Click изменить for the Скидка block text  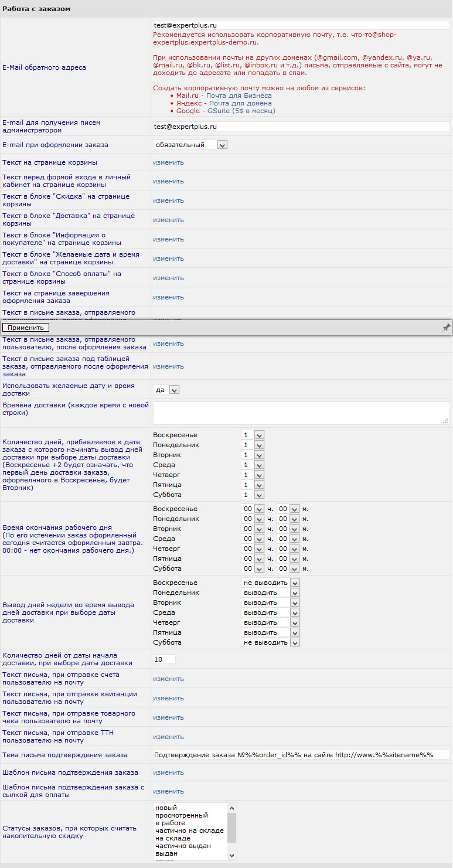pyautogui.click(x=168, y=200)
